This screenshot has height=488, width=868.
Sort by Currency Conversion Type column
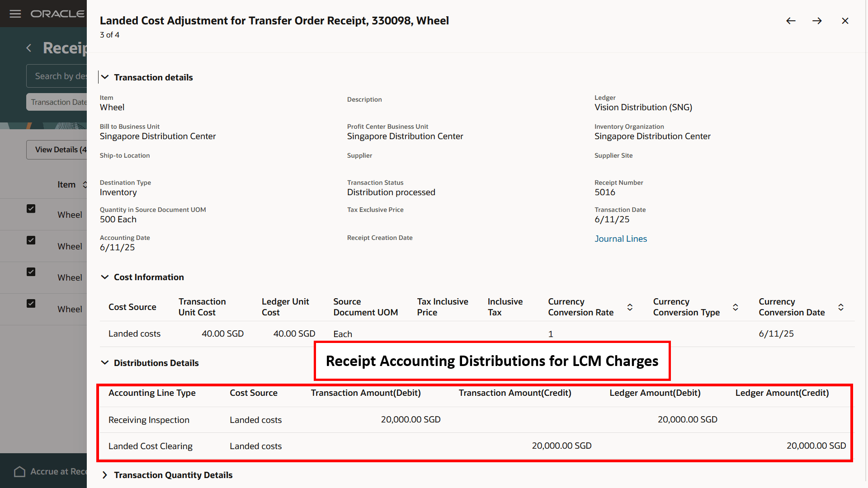(736, 307)
